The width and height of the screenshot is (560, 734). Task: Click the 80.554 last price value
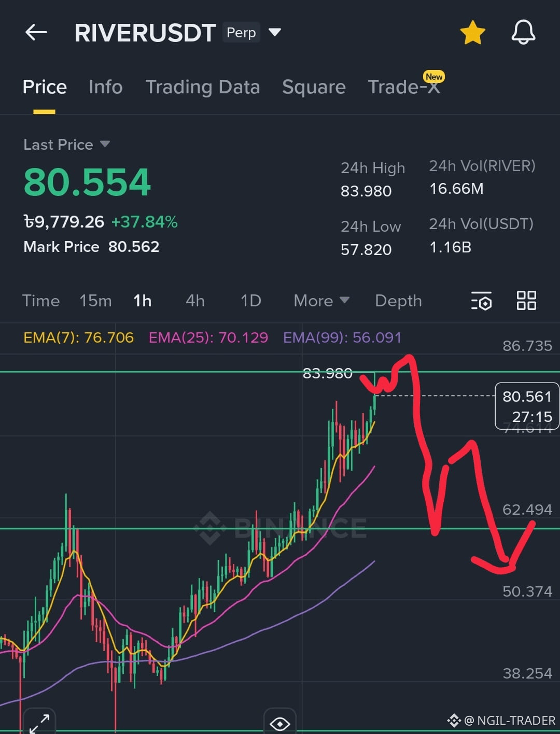tap(87, 182)
